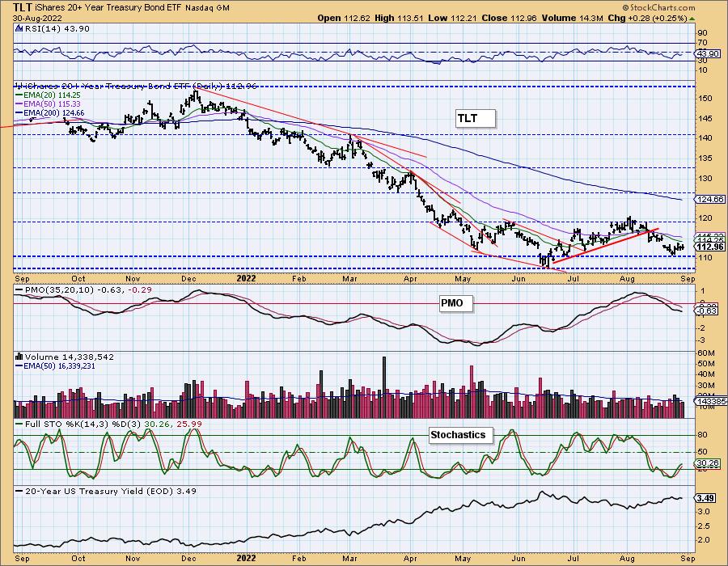Image resolution: width=728 pixels, height=566 pixels.
Task: Click the Close 112.96 value in header
Action: coord(509,18)
